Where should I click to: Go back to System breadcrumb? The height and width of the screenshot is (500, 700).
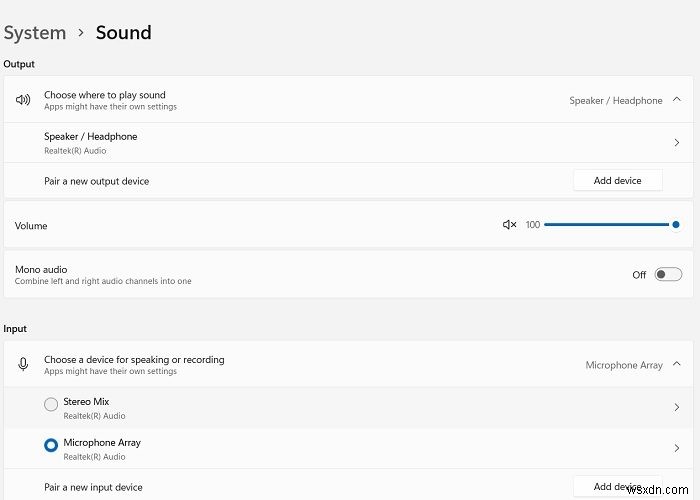point(35,32)
